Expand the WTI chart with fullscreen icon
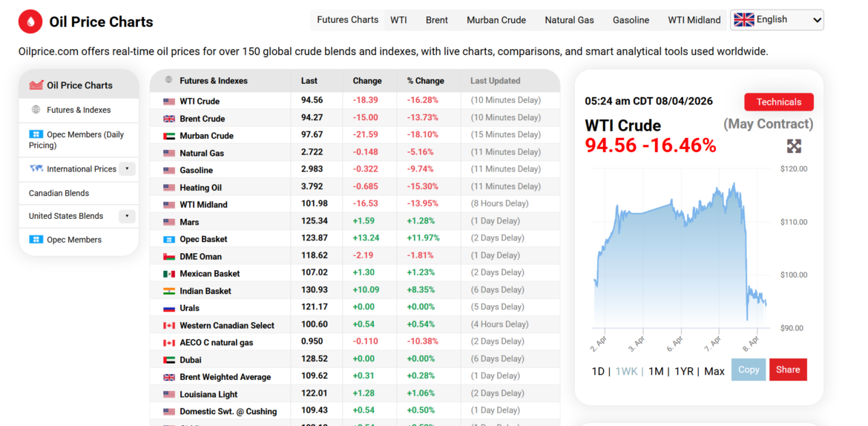Viewport: 868px width, 426px height. click(794, 146)
